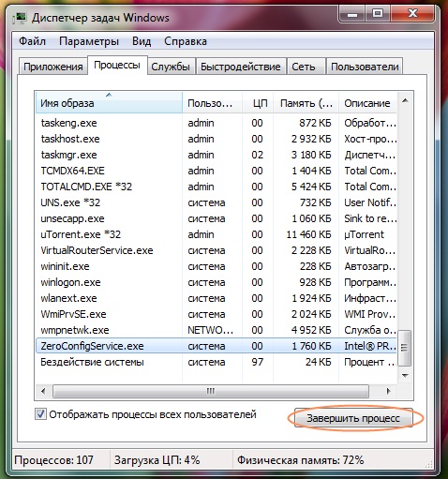Open the 'Файл' menu
Viewport: 448px width, 479px height.
point(32,41)
